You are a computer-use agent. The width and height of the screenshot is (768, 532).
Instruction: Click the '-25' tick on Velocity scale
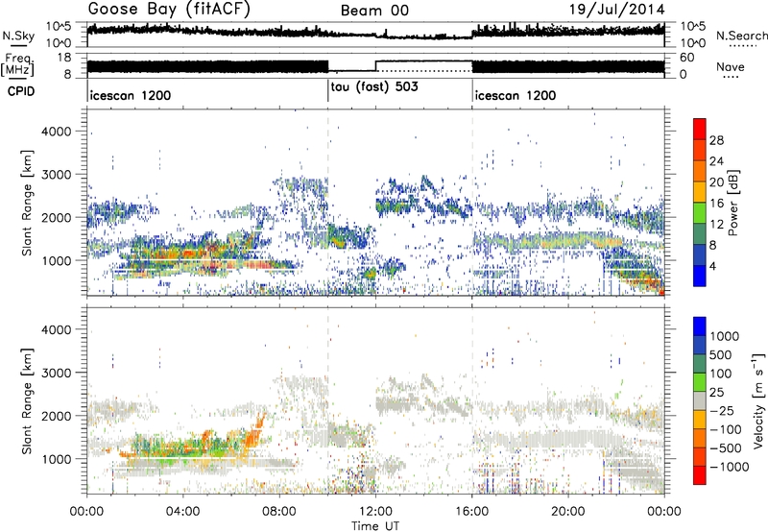(722, 410)
